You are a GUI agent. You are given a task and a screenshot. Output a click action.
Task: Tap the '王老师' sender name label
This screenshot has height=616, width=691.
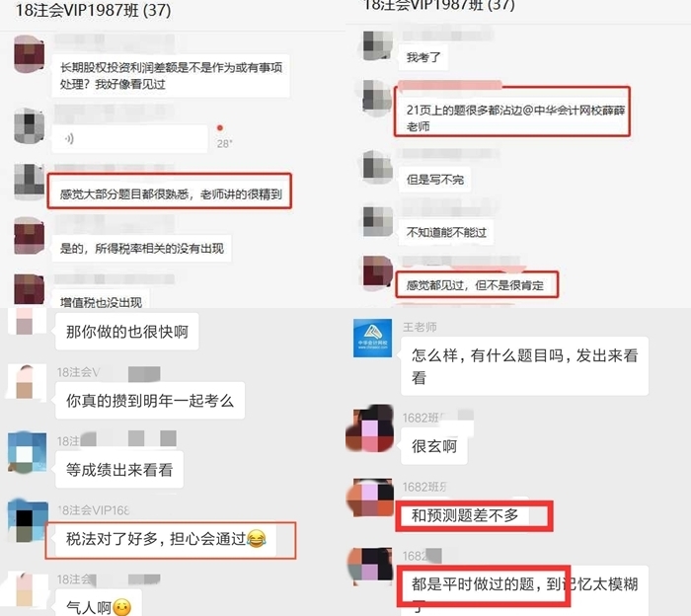point(420,327)
